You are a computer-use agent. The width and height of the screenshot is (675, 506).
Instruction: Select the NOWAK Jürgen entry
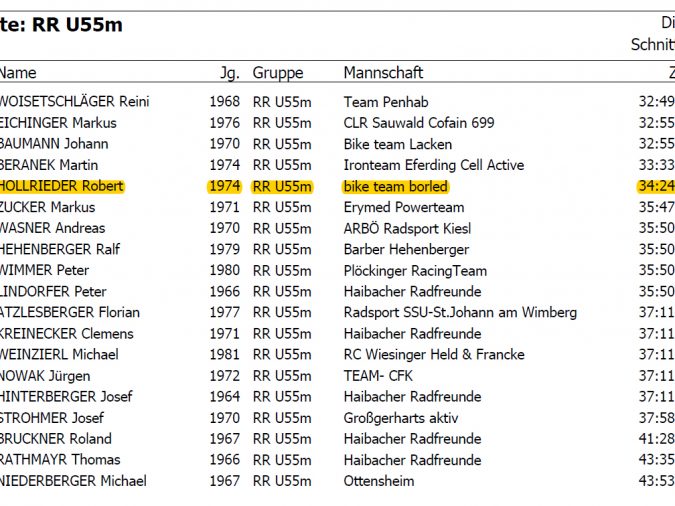point(45,376)
